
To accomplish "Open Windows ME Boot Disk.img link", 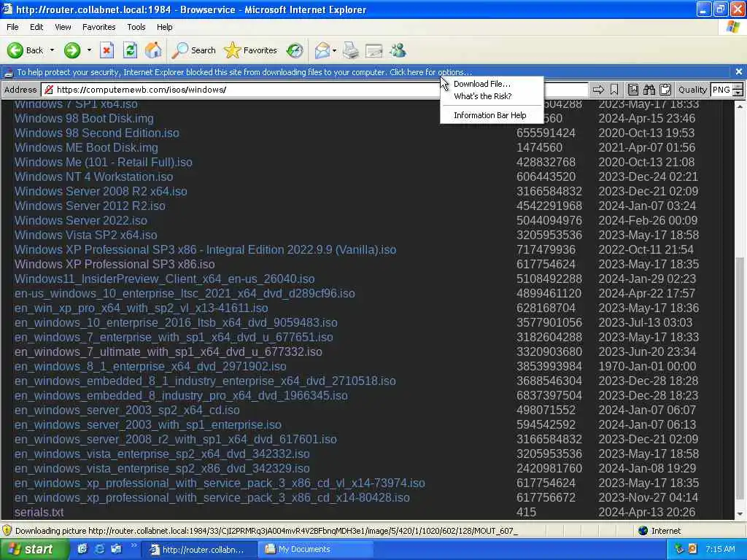I will (86, 147).
